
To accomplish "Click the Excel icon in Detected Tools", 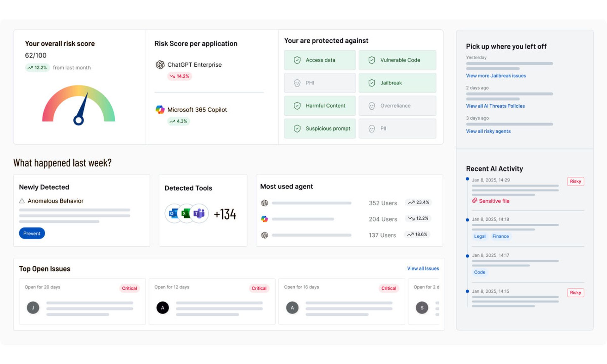I will tap(186, 214).
